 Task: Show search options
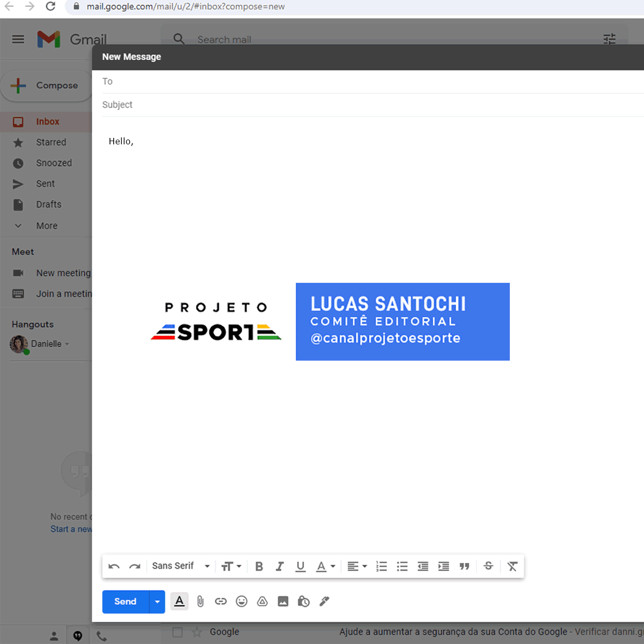click(610, 39)
